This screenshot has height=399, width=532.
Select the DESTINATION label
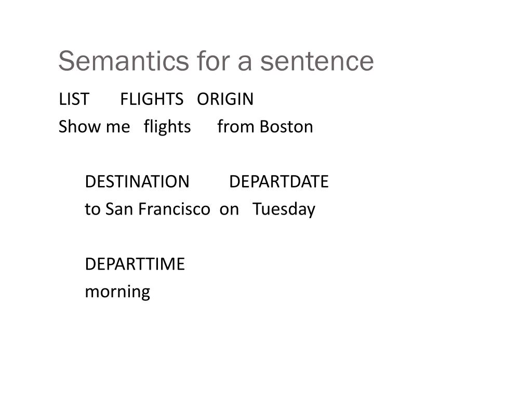(137, 181)
